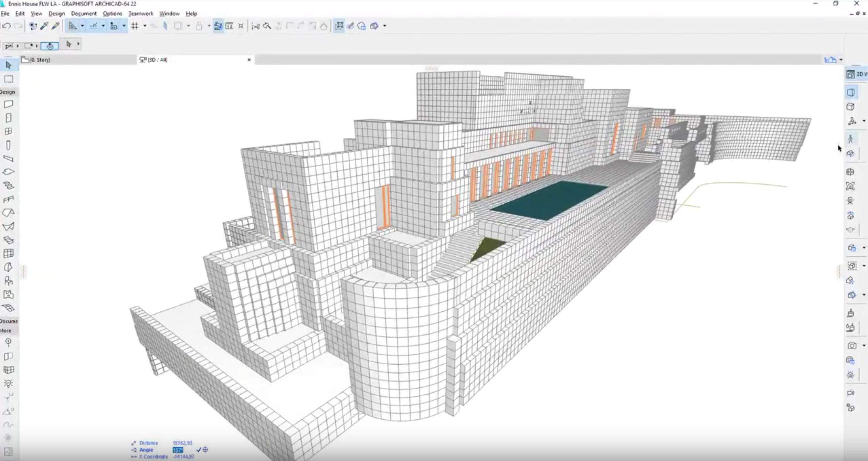Open the 3D view options dropdown at the toolbar end
Viewport: 868px width, 461px height.
384,26
